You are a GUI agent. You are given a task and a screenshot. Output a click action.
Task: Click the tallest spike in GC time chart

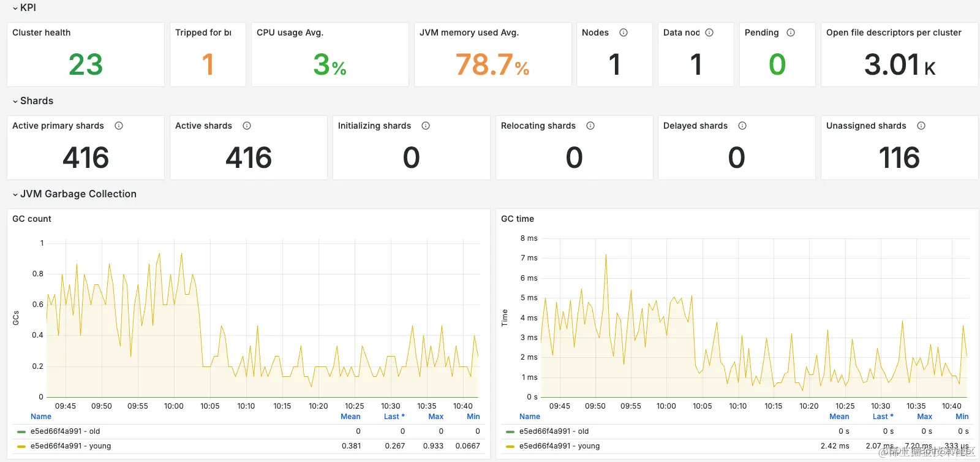pyautogui.click(x=606, y=255)
